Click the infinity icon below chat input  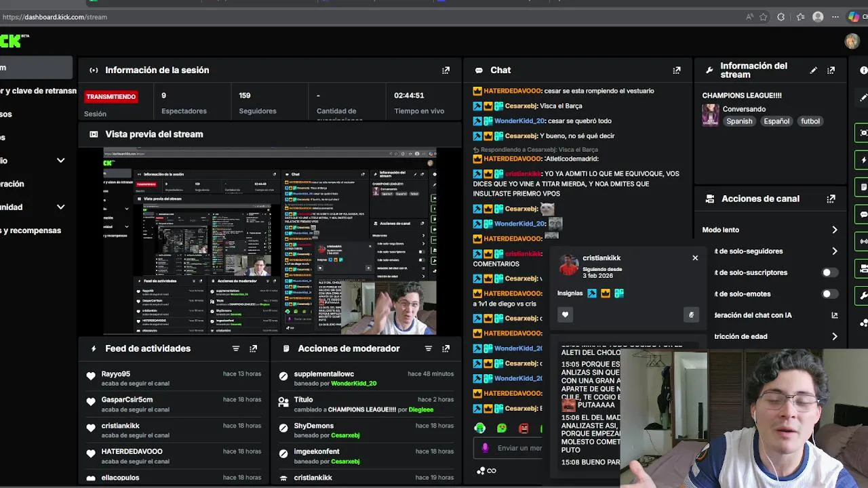(x=492, y=470)
